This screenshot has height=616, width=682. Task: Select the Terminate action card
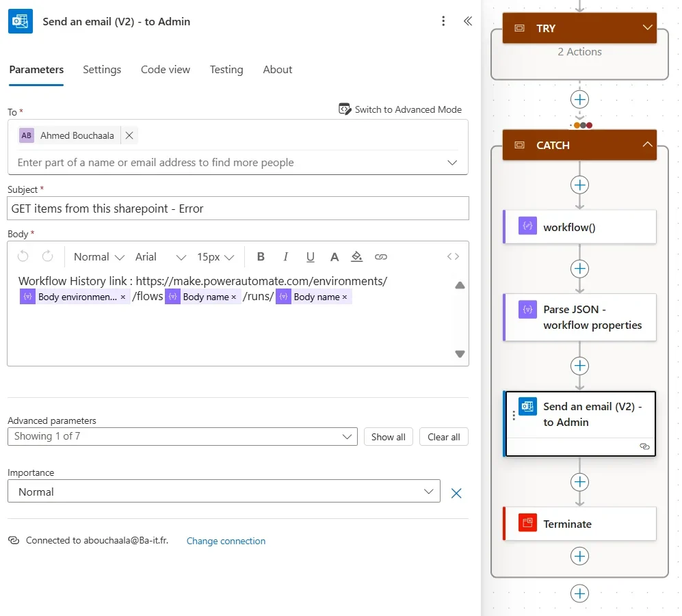pos(579,524)
